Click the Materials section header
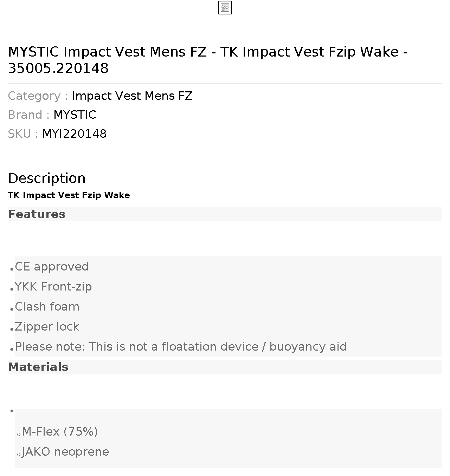 click(38, 367)
